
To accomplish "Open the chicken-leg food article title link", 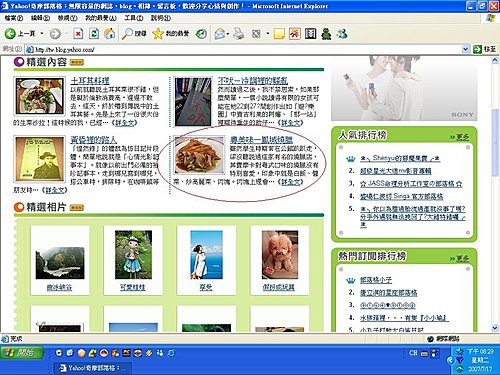I will coord(261,140).
